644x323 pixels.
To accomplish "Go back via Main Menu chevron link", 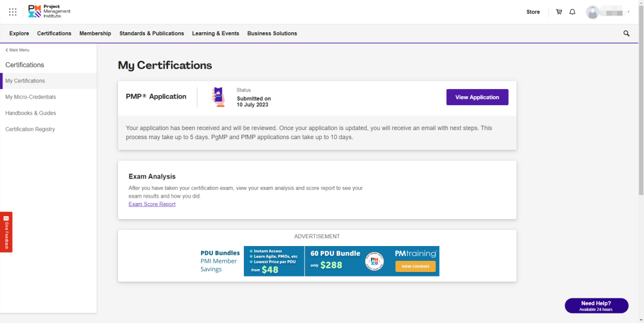I will pyautogui.click(x=17, y=50).
